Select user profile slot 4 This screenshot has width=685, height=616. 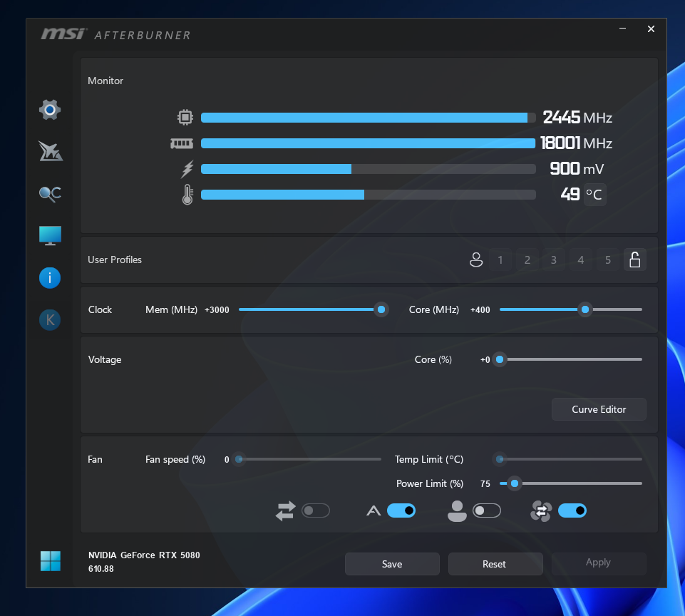coord(581,260)
